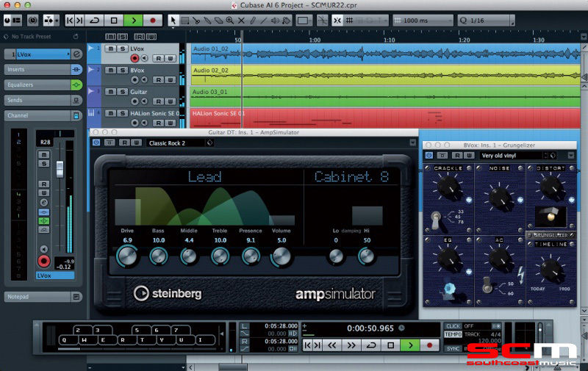Open the 1/16 quantize preset dropdown
The height and width of the screenshot is (371, 588).
514,21
